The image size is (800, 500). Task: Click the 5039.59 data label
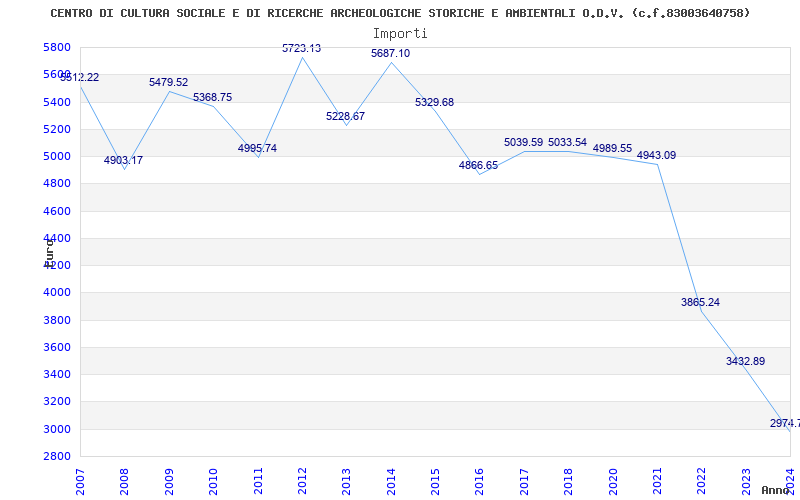[x=523, y=143]
